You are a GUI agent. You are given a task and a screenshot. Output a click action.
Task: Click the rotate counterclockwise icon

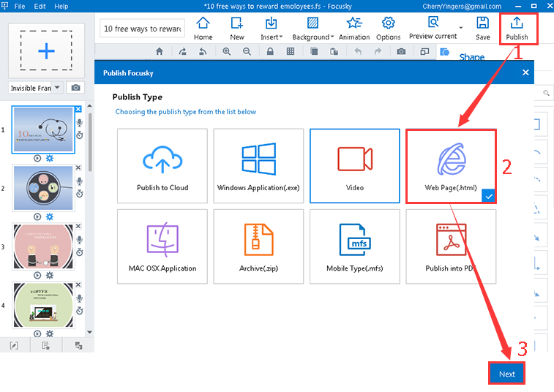click(203, 52)
